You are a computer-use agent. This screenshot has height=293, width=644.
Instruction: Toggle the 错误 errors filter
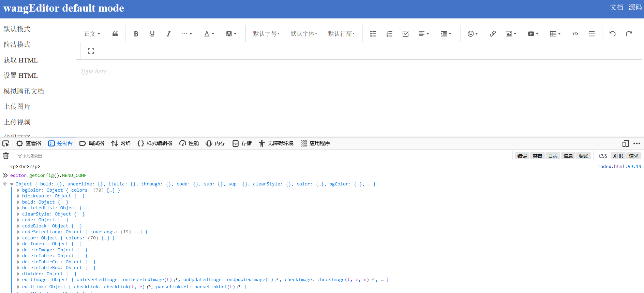522,156
